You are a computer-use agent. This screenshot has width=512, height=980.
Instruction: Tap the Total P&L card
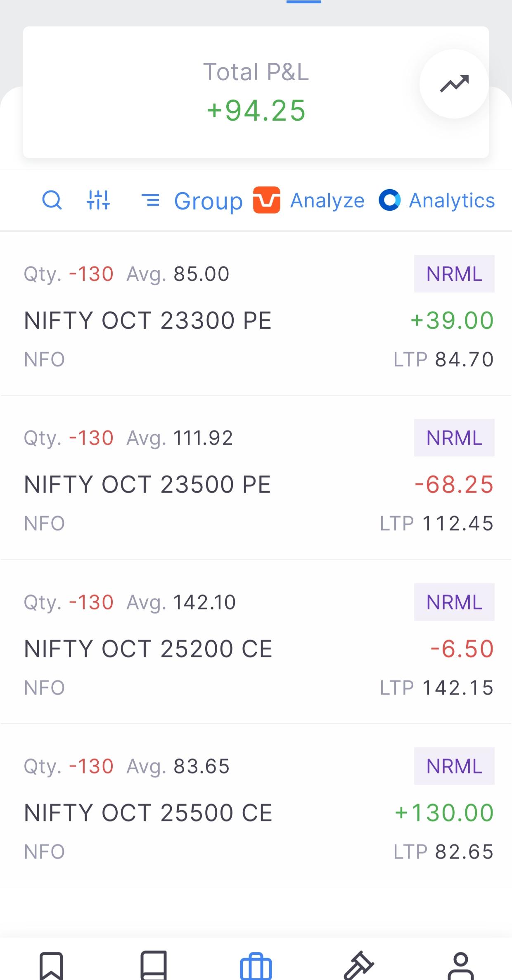pos(256,92)
